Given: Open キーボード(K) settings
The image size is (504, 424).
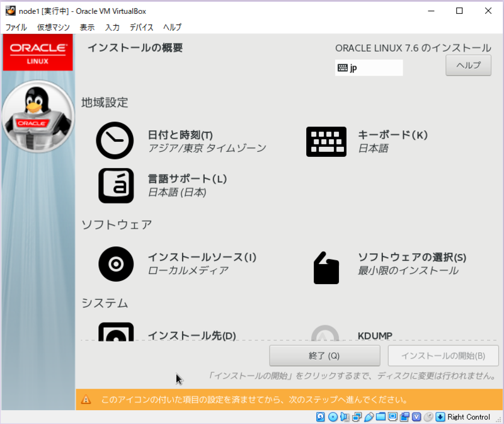Looking at the screenshot, I should pyautogui.click(x=392, y=135).
